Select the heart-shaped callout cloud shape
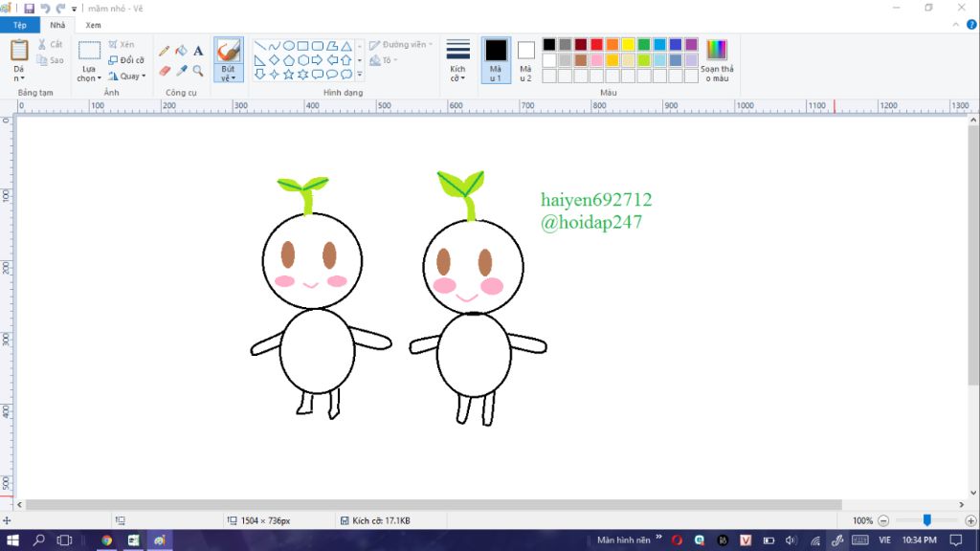Image resolution: width=980 pixels, height=551 pixels. pos(346,75)
